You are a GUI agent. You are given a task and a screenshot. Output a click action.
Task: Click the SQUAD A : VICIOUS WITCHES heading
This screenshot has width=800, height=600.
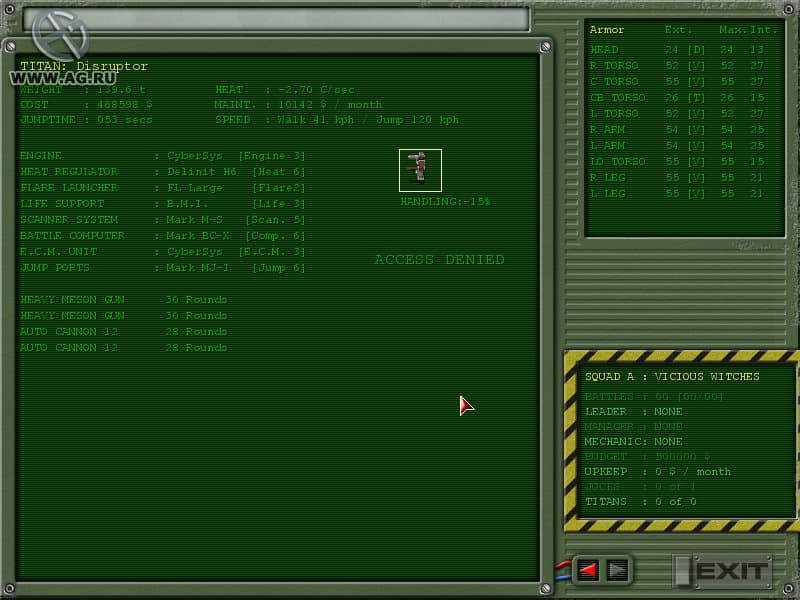(x=672, y=377)
